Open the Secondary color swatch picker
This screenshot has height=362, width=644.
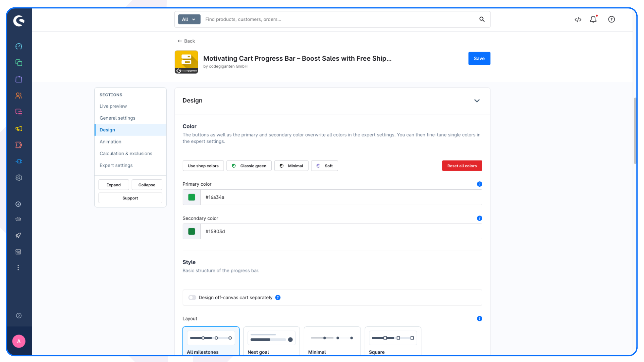pyautogui.click(x=192, y=231)
